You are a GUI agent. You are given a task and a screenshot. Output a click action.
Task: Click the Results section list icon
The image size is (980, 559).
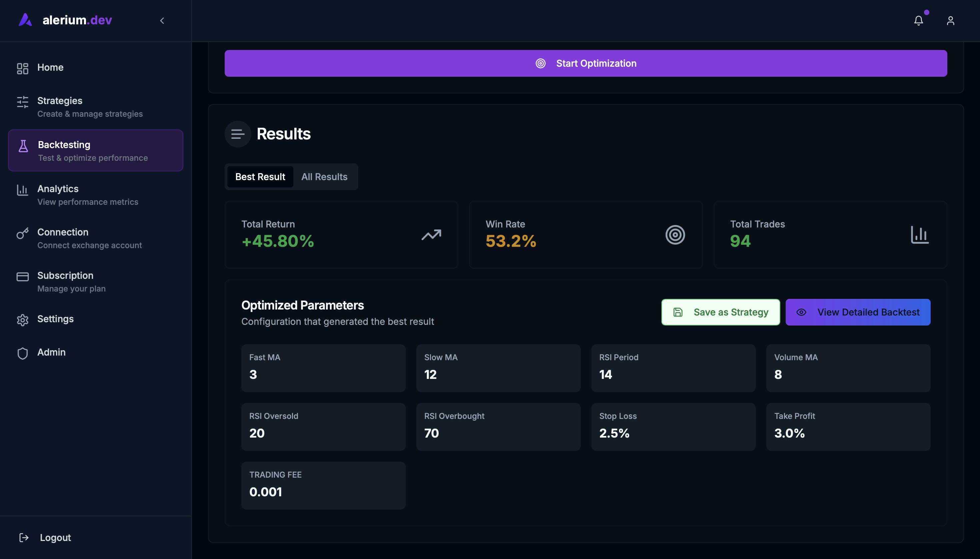point(238,134)
